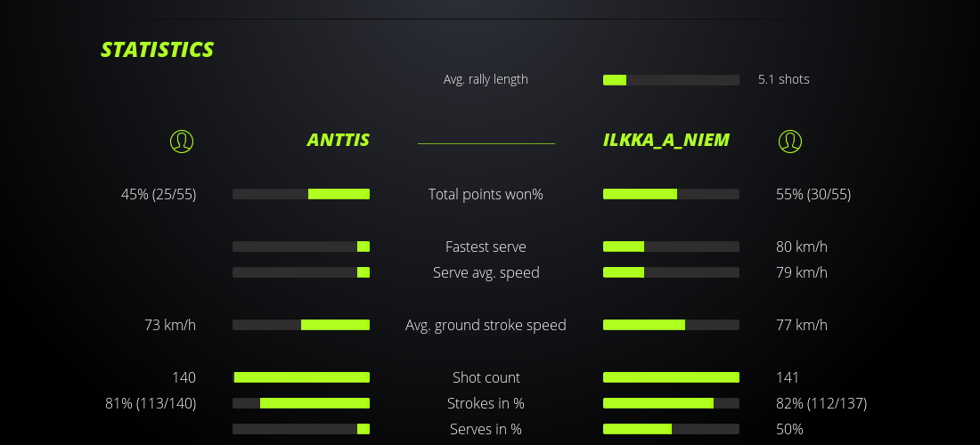Image resolution: width=980 pixels, height=445 pixels.
Task: Select the ANTTIS player name
Action: click(338, 140)
